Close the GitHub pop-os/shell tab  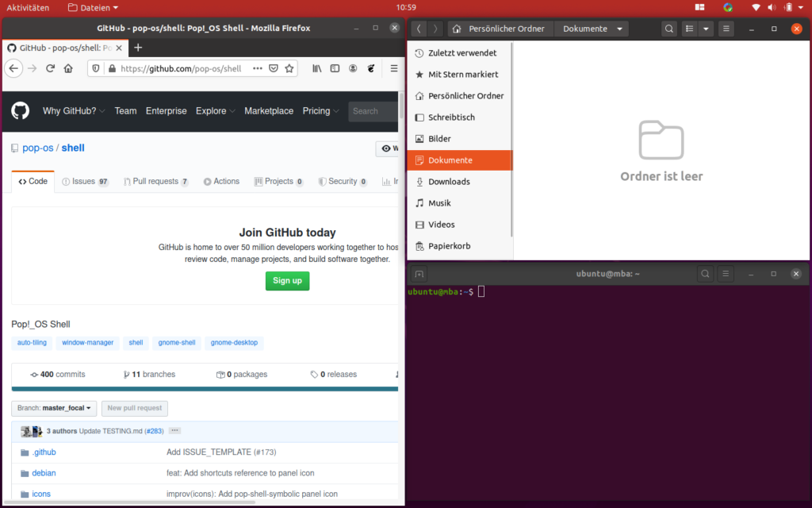119,48
